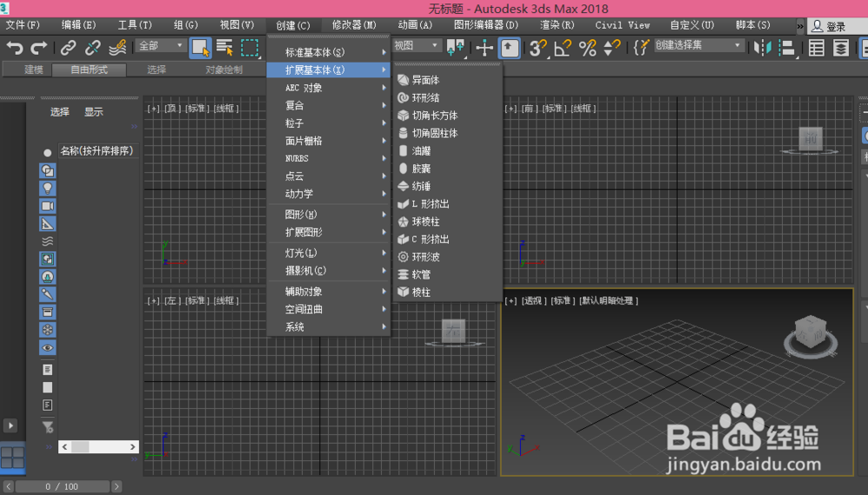868x495 pixels.
Task: Click the Mirror tool icon
Action: tap(762, 48)
